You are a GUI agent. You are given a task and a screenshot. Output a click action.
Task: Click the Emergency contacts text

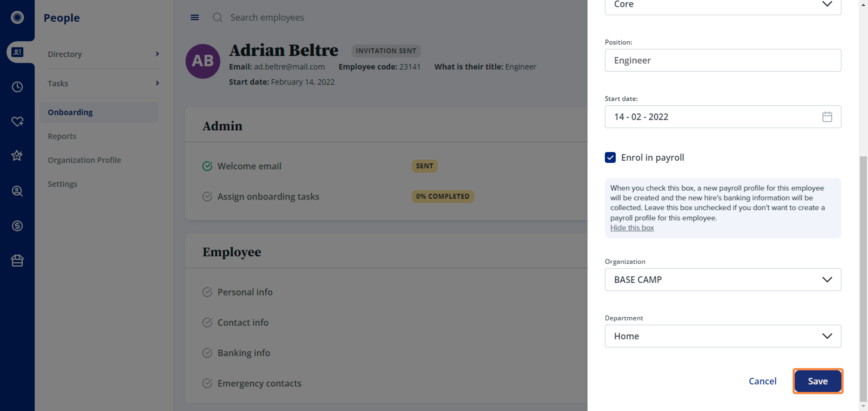click(x=260, y=383)
